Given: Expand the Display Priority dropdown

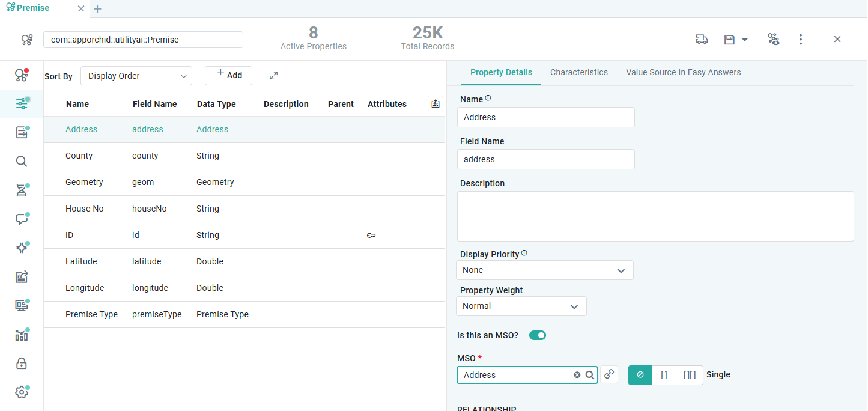Looking at the screenshot, I should pyautogui.click(x=545, y=270).
